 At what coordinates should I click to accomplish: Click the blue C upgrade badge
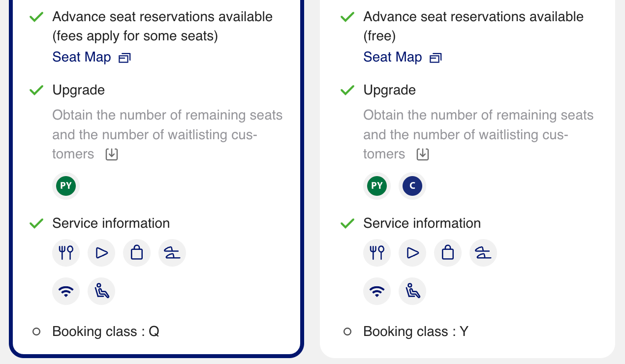[412, 186]
